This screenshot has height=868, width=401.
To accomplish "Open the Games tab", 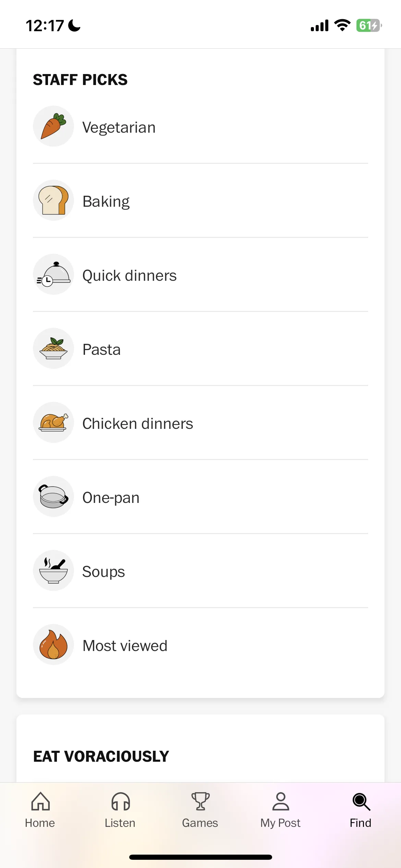I will click(200, 810).
